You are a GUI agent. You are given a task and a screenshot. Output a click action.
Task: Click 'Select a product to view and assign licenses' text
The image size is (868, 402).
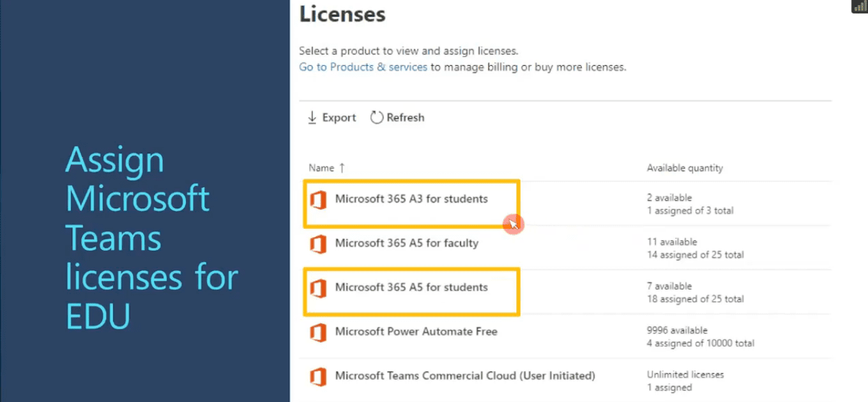pyautogui.click(x=409, y=50)
